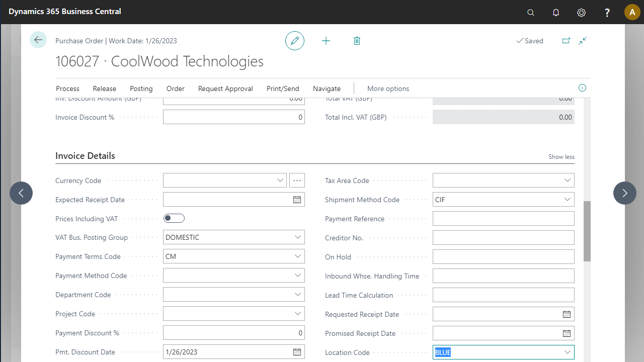Open Requested Receipt Date calendar icon
The image size is (644, 362).
pyautogui.click(x=567, y=314)
